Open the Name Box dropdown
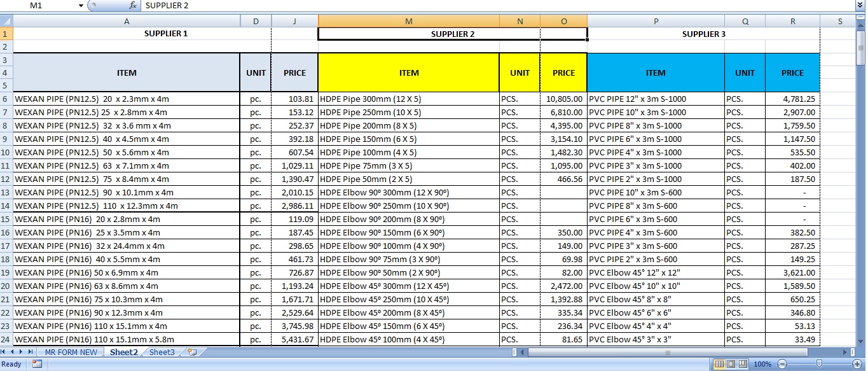Viewport: 868px width, 371px height. [x=81, y=5]
